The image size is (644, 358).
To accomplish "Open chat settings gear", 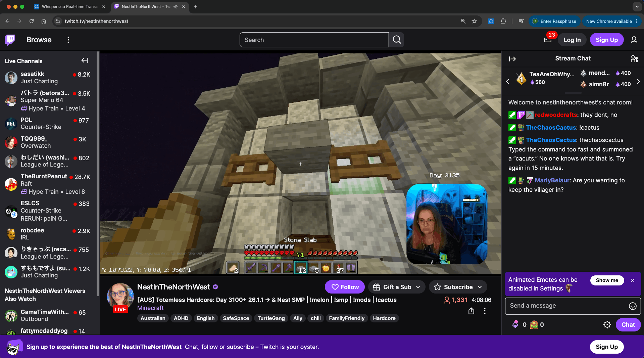I will 607,324.
